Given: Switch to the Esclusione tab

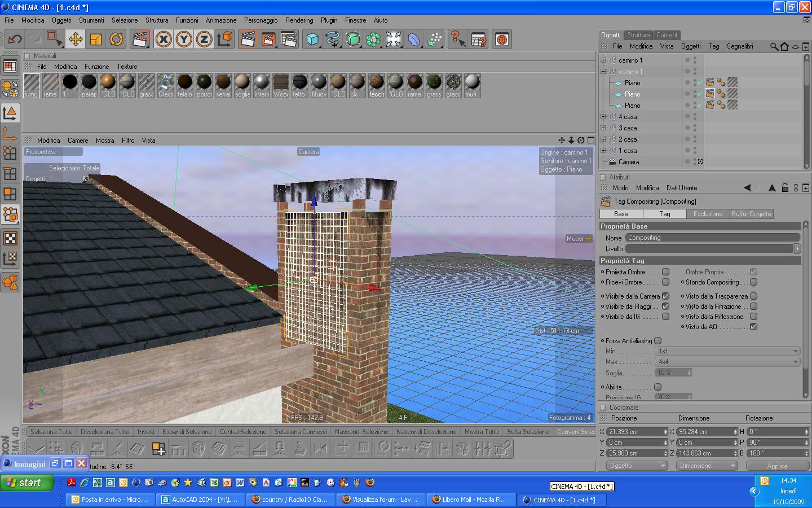Looking at the screenshot, I should [x=707, y=214].
